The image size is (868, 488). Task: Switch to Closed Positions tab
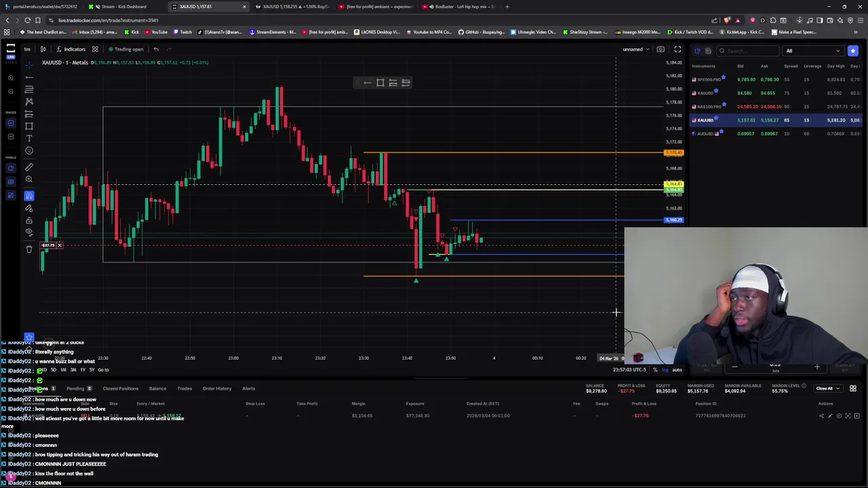tap(121, 388)
